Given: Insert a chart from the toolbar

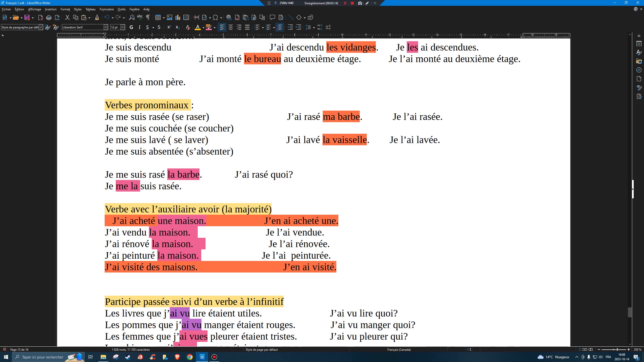Looking at the screenshot, I should pos(178,17).
